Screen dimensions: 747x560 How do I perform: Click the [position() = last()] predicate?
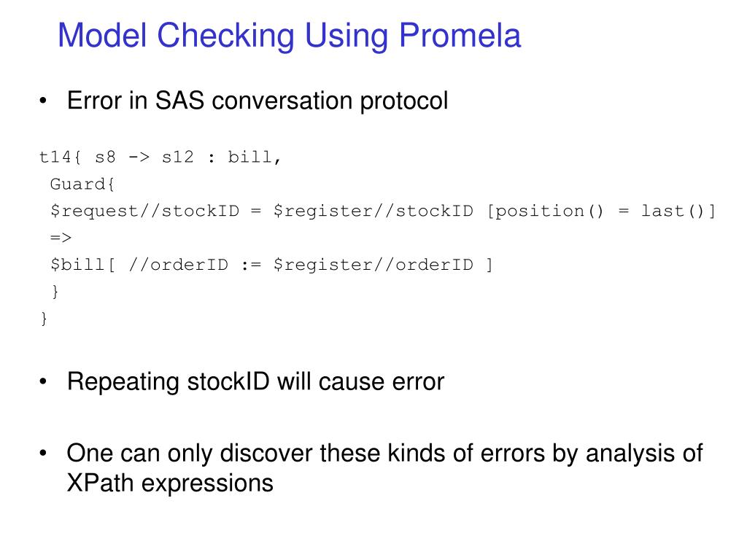pos(601,211)
